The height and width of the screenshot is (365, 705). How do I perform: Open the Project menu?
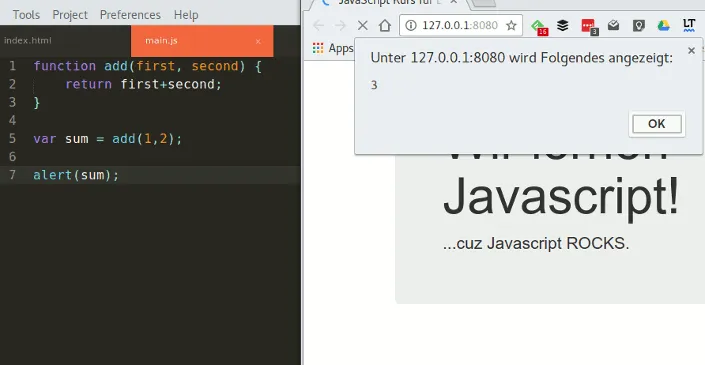pyautogui.click(x=70, y=15)
